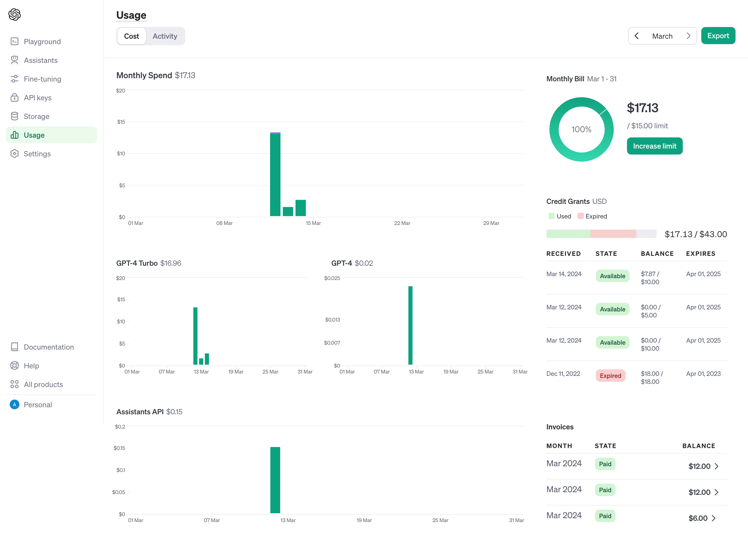Click the EXPIRES column header
Image resolution: width=748 pixels, height=560 pixels.
pos(701,254)
